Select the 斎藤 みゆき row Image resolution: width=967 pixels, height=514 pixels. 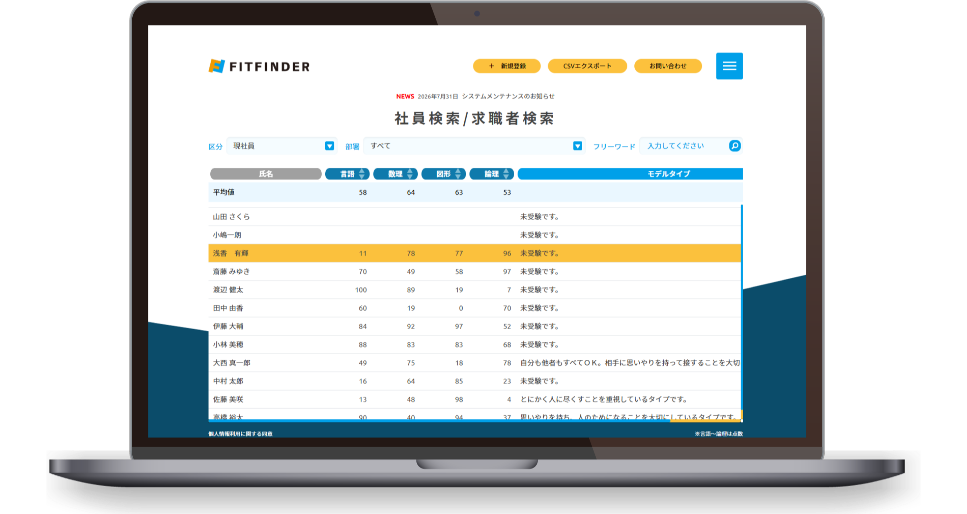[x=474, y=272]
